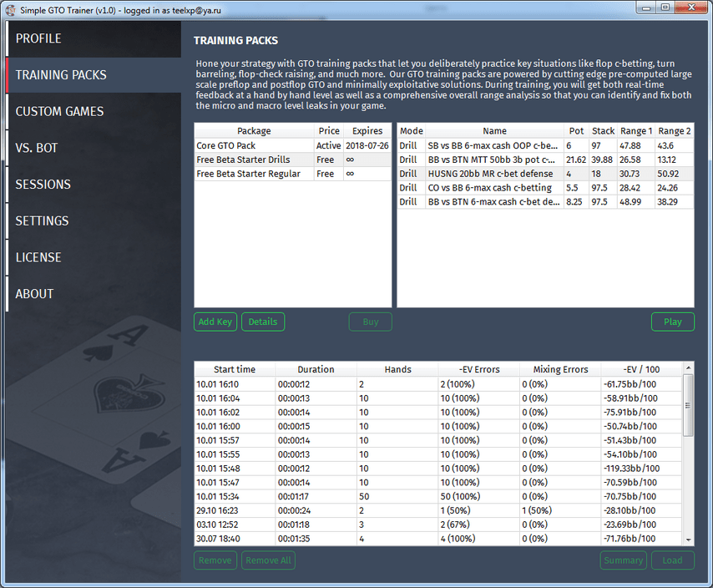The height and width of the screenshot is (588, 713).
Task: Sort sessions by Mixing Errors header
Action: click(x=560, y=369)
